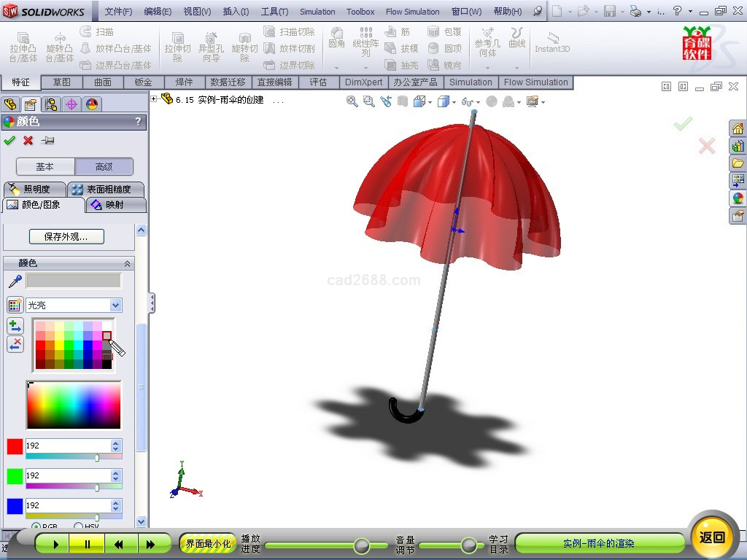Image resolution: width=747 pixels, height=560 pixels.
Task: Pick color with the eyedropper tool
Action: pos(15,281)
